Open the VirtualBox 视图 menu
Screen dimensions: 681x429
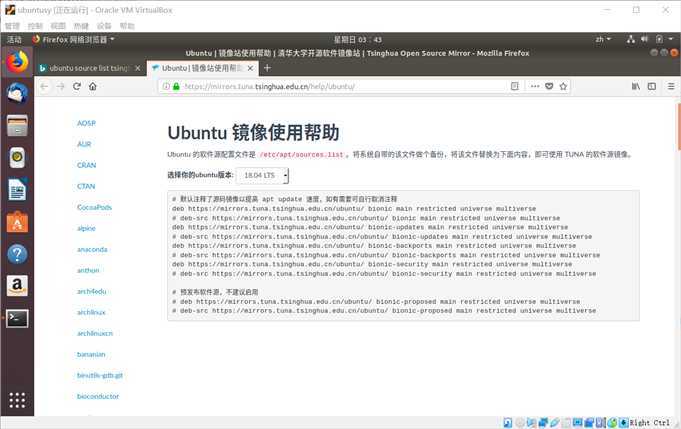click(x=58, y=26)
